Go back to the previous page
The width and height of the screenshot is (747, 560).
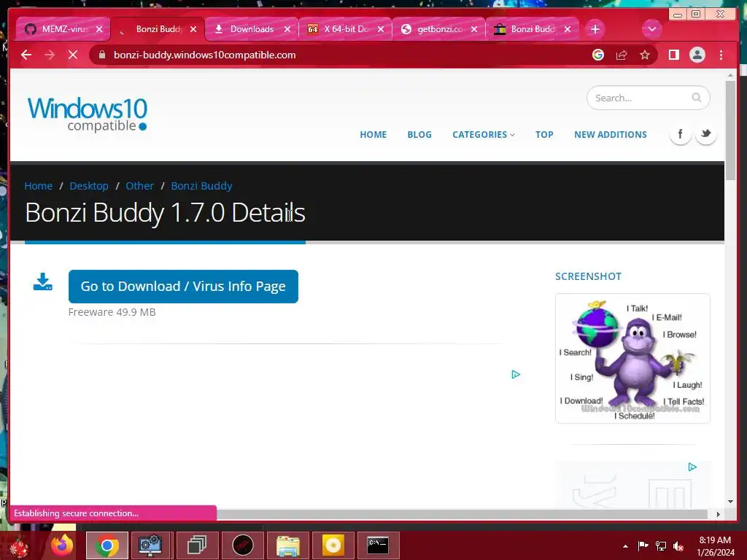pos(26,55)
